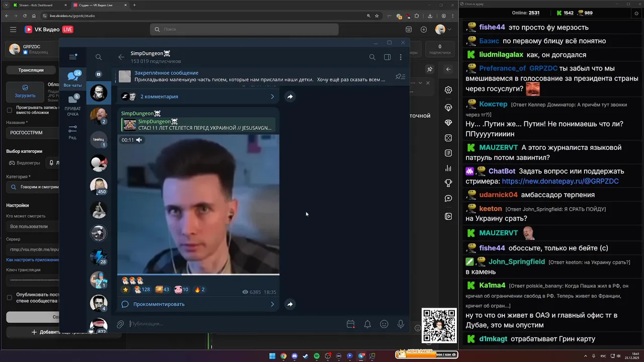Open the pinned messages list icon
The image size is (644, 362).
pos(400,76)
